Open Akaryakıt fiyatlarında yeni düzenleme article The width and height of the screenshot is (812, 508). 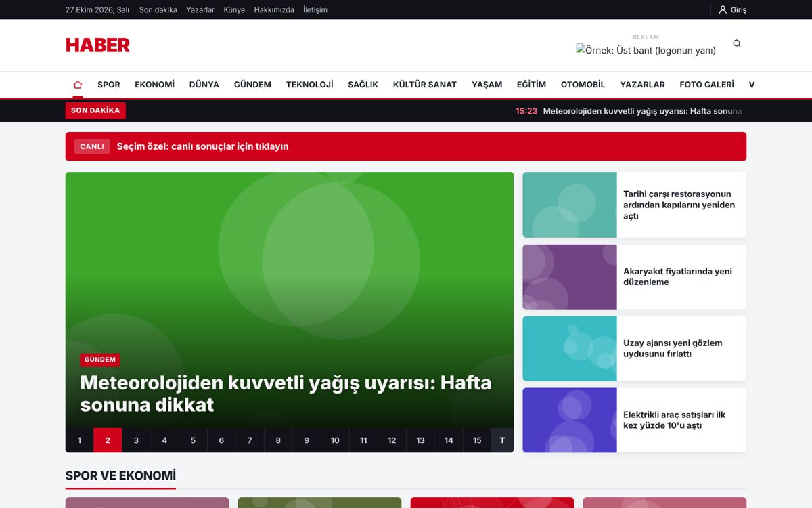point(677,277)
